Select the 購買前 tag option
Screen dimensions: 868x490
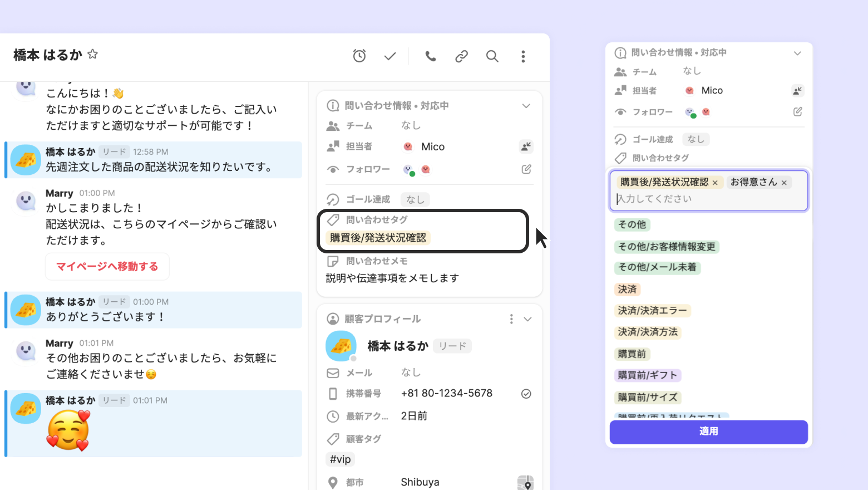[632, 354]
